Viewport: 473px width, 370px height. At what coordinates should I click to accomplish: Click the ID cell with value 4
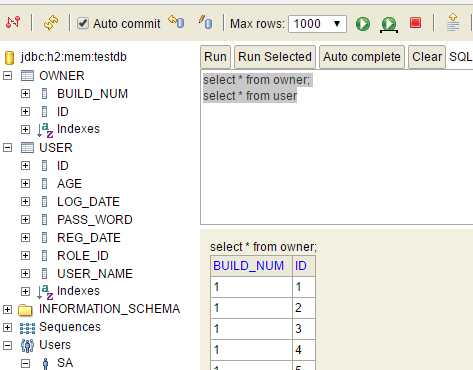pos(304,350)
